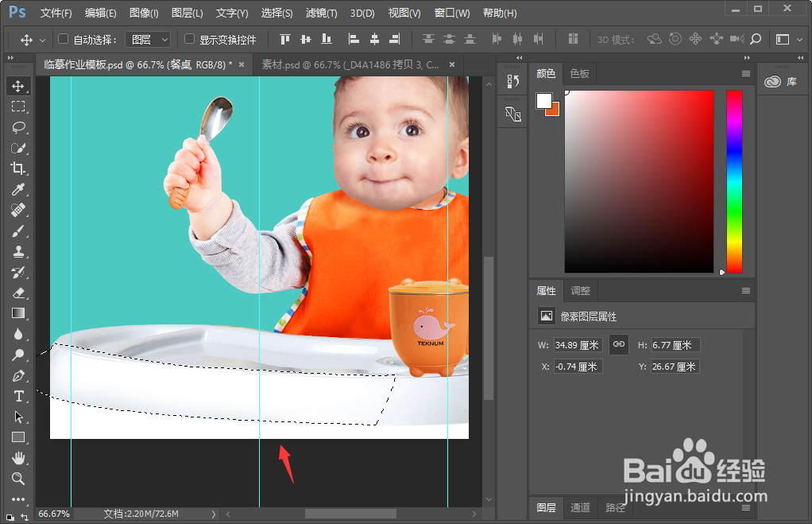Select the Blur tool
812x524 pixels.
(18, 334)
